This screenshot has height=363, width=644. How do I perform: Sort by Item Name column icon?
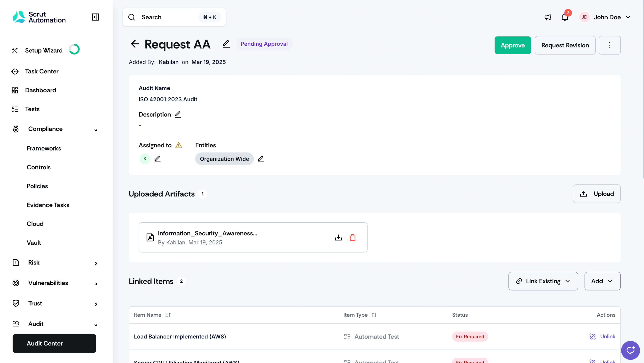168,315
